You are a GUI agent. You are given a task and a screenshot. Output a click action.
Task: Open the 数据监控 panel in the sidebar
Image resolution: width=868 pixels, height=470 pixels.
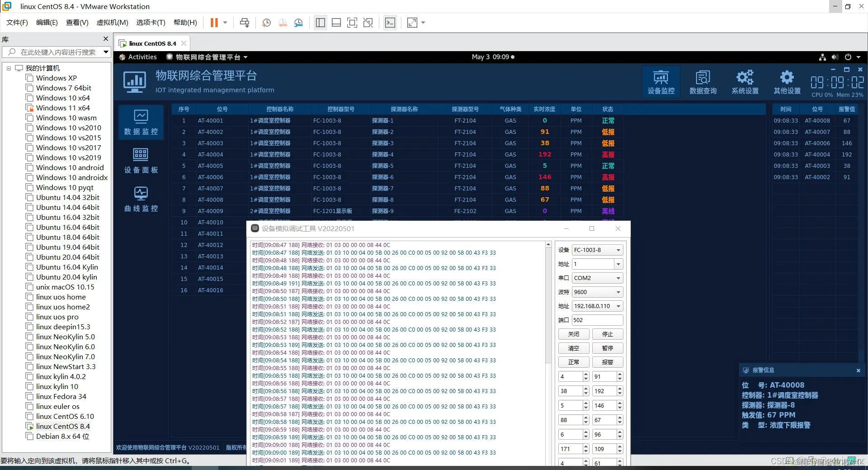(141, 122)
